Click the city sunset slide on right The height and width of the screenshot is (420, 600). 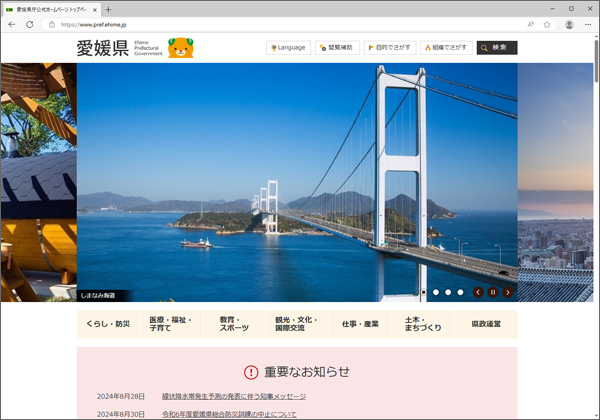coord(556,182)
